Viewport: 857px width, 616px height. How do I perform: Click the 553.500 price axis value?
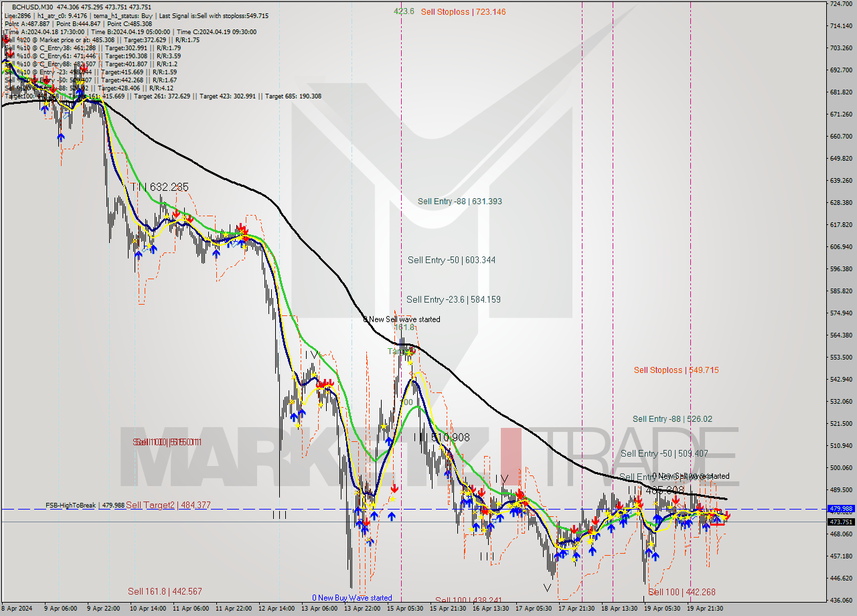point(841,357)
